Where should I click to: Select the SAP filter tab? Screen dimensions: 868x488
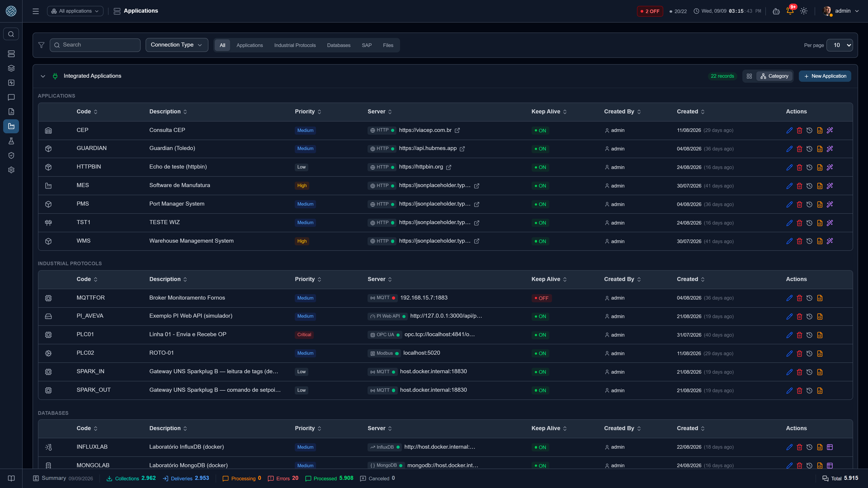(x=367, y=45)
